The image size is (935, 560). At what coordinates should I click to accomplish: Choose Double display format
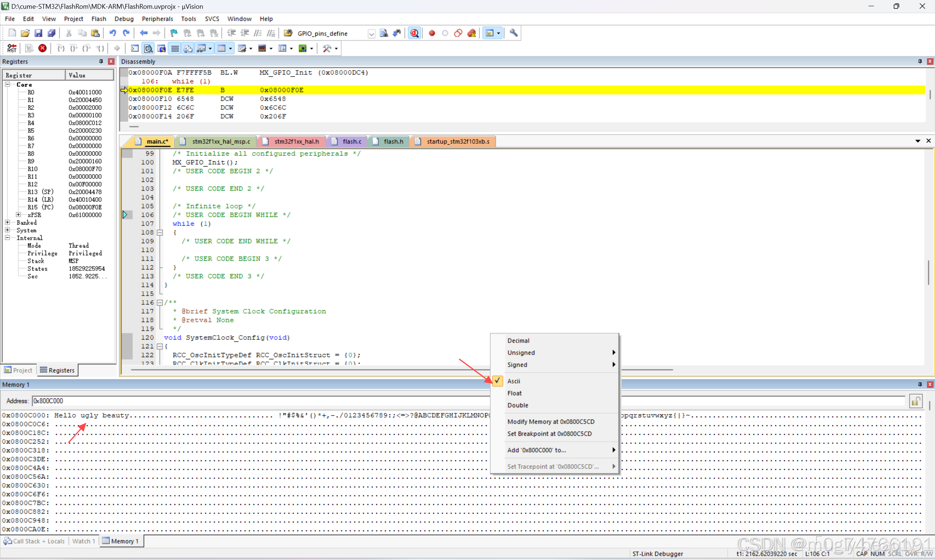tap(518, 405)
